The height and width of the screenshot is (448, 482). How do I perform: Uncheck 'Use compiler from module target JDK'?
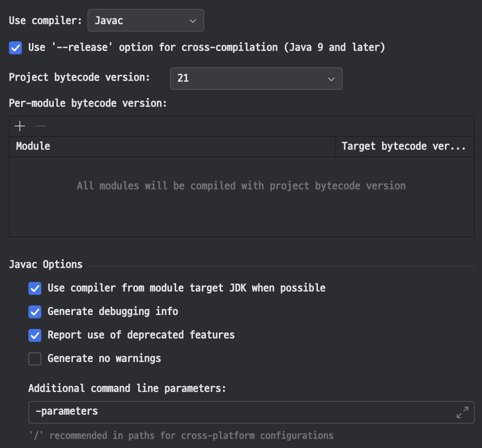[x=35, y=288]
